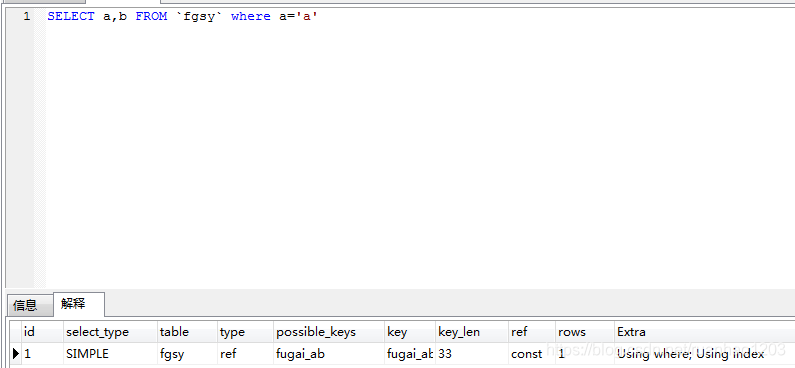Click the const cell in ref column
795x368 pixels.
click(532, 353)
